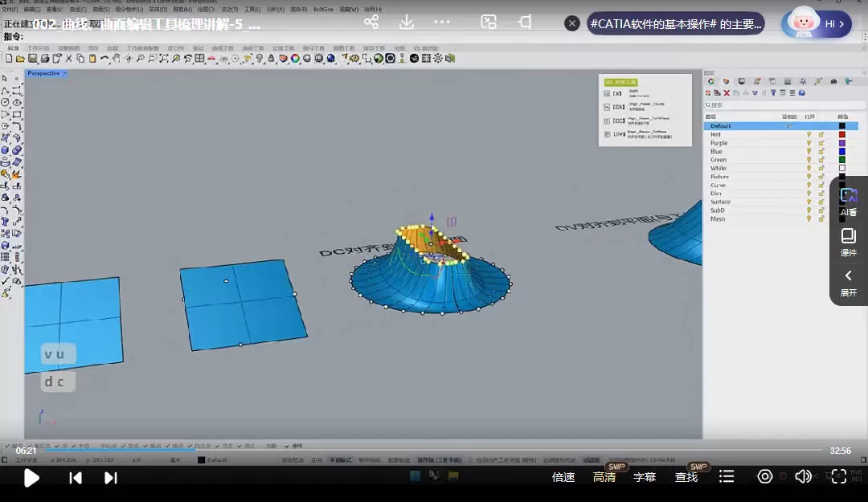Expand the 展开 side panel
Viewport: 868px width, 502px height.
click(x=848, y=283)
